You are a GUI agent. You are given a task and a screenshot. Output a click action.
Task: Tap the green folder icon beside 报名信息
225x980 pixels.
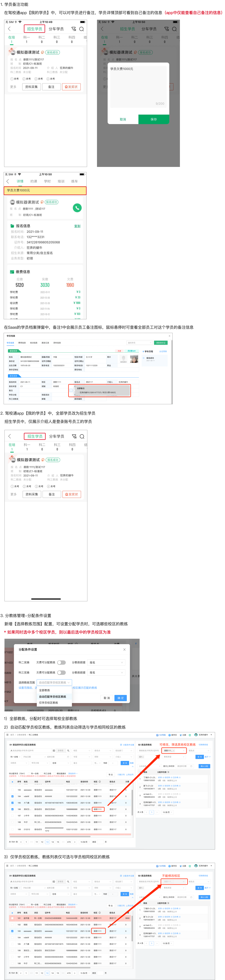click(x=12, y=226)
